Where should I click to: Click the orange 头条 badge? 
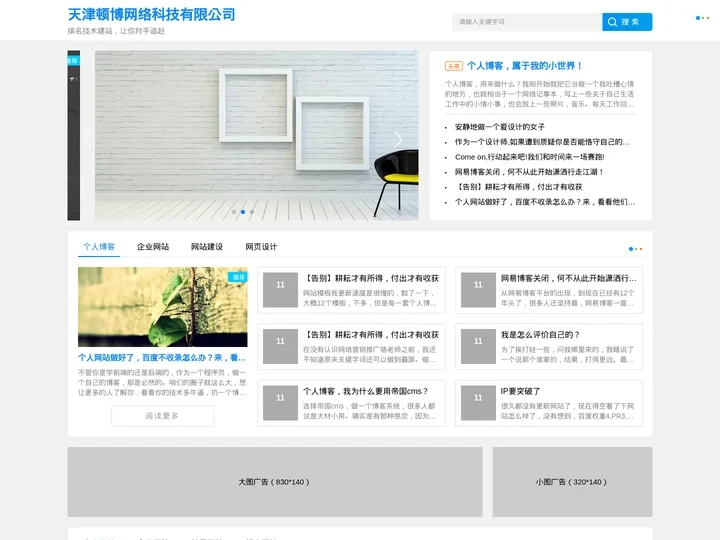pyautogui.click(x=454, y=66)
